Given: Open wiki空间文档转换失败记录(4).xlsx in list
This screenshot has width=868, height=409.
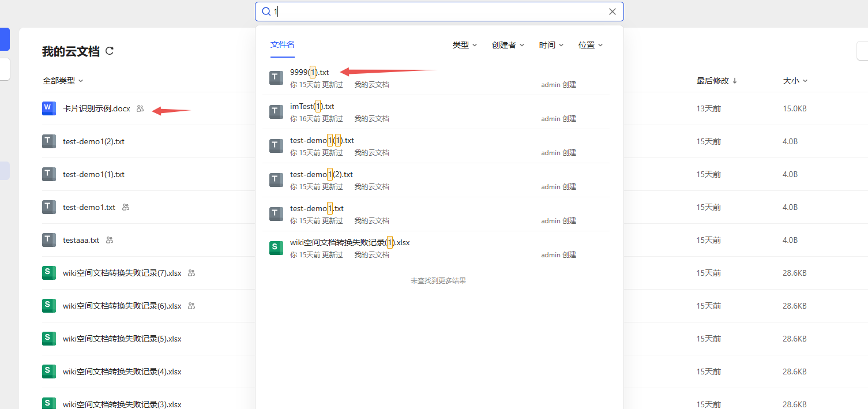Looking at the screenshot, I should coord(122,372).
